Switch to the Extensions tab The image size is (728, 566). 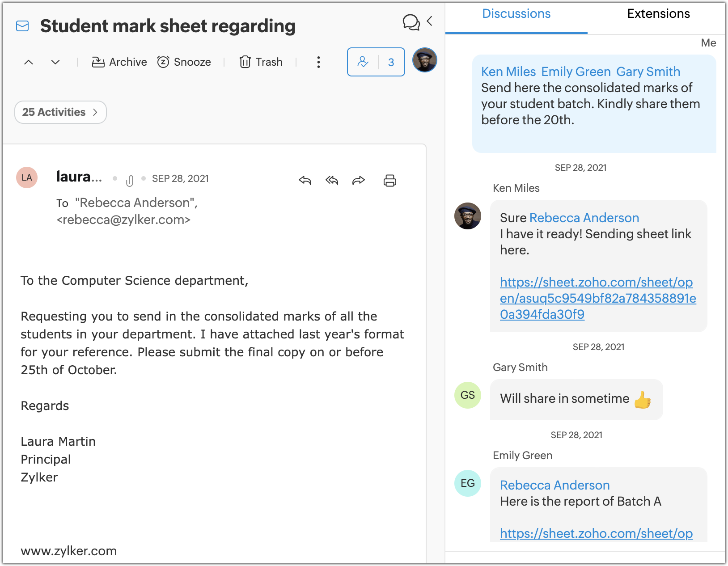[x=658, y=14]
